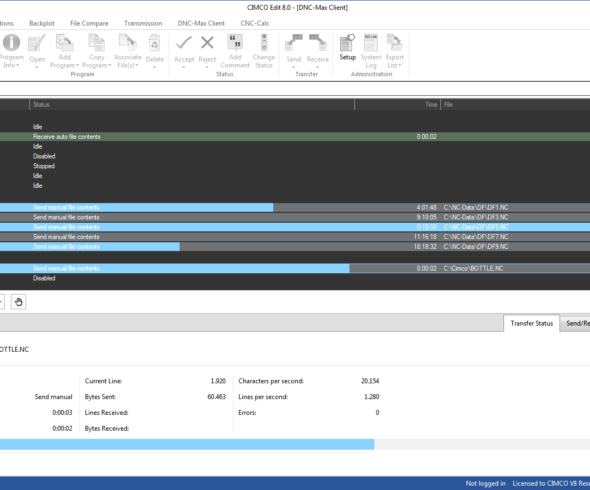Click the Send transfer icon
This screenshot has height=490, width=590.
[293, 43]
